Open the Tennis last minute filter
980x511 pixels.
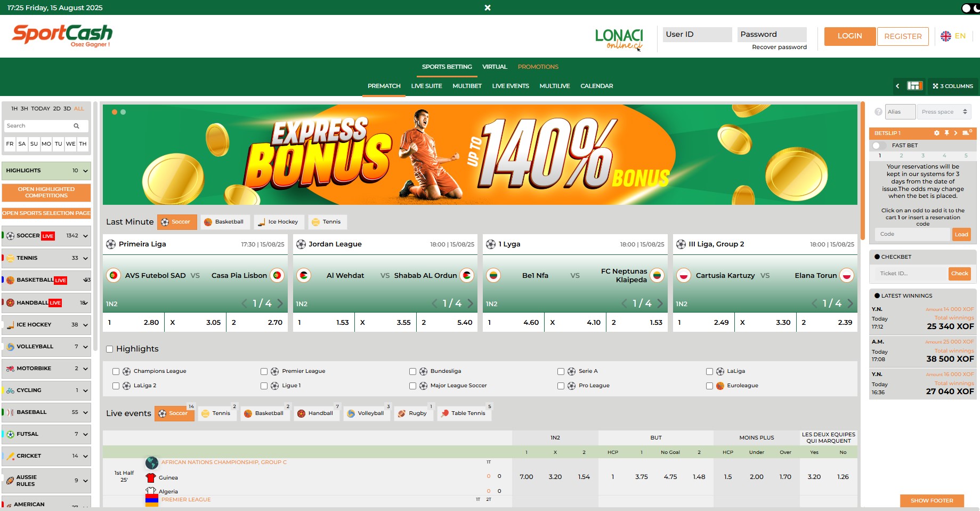(x=327, y=221)
